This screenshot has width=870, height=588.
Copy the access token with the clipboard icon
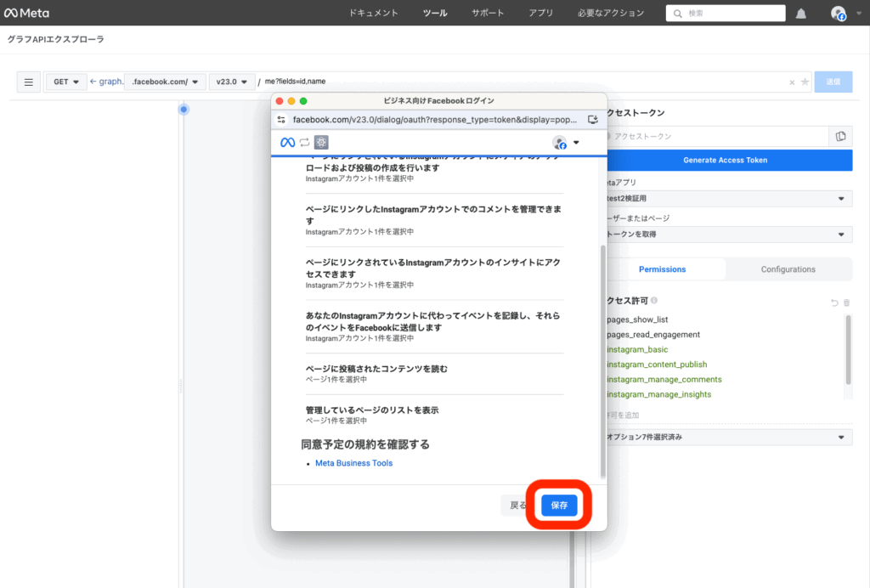tap(840, 136)
